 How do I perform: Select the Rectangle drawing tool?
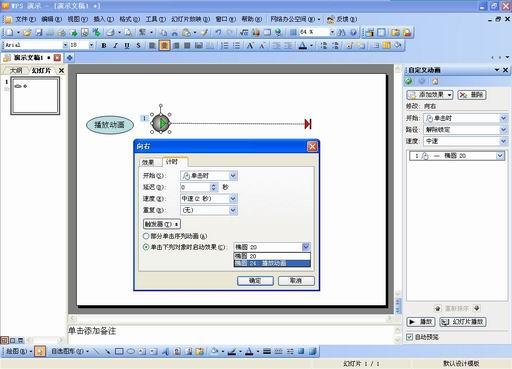pyautogui.click(x=119, y=351)
